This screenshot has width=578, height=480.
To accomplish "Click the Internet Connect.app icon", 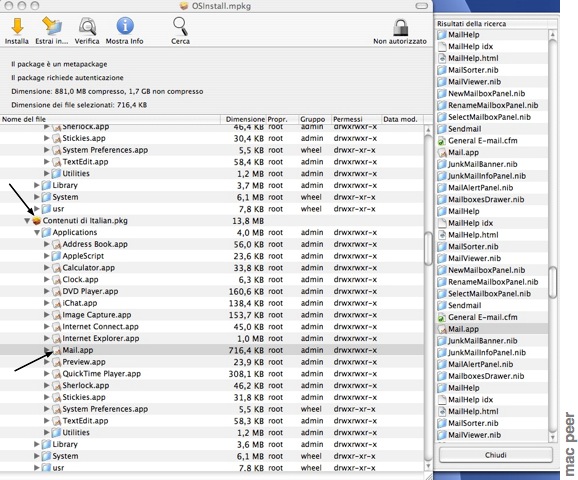I will coord(56,327).
